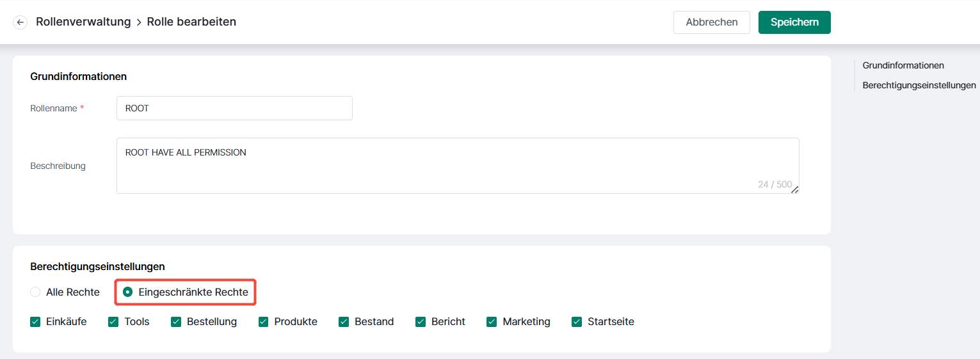Focus the Rollenname input field
Screen dimensions: 980x359
(234, 108)
